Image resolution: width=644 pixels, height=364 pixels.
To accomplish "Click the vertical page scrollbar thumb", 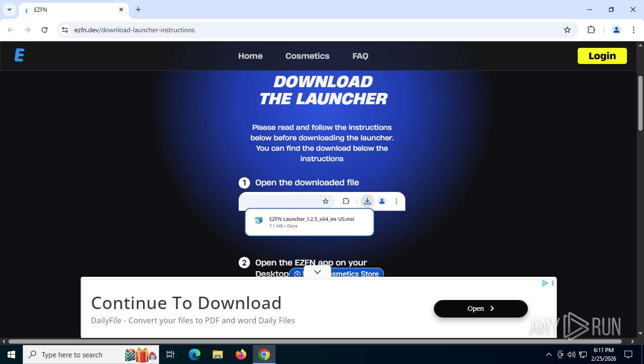I will point(640,103).
